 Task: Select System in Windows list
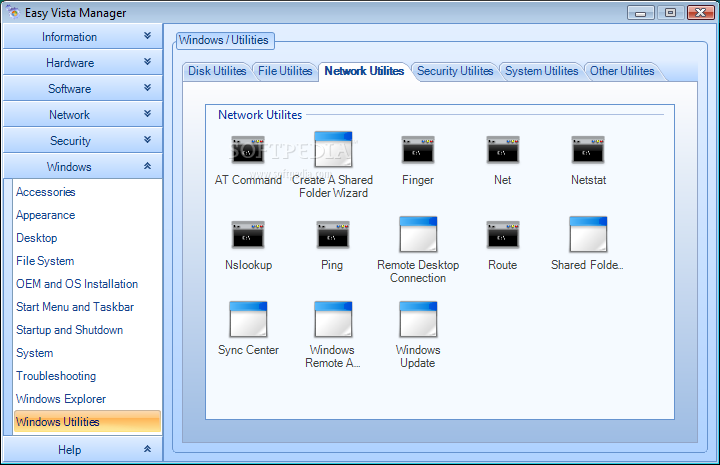point(34,353)
